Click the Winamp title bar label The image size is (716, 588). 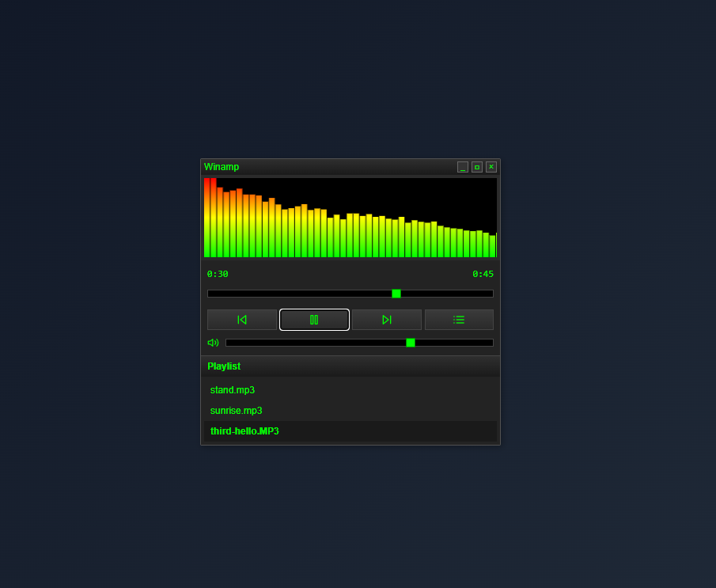coord(222,167)
